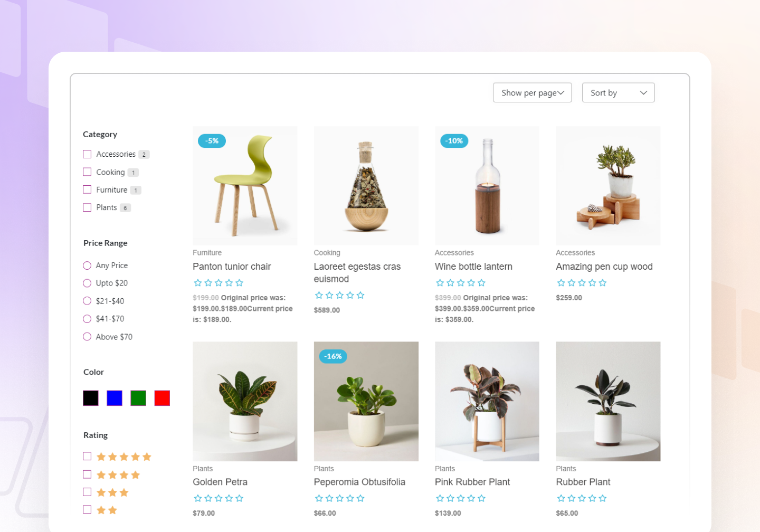Choose the Above $70 price range
The height and width of the screenshot is (532, 760).
pyautogui.click(x=87, y=337)
